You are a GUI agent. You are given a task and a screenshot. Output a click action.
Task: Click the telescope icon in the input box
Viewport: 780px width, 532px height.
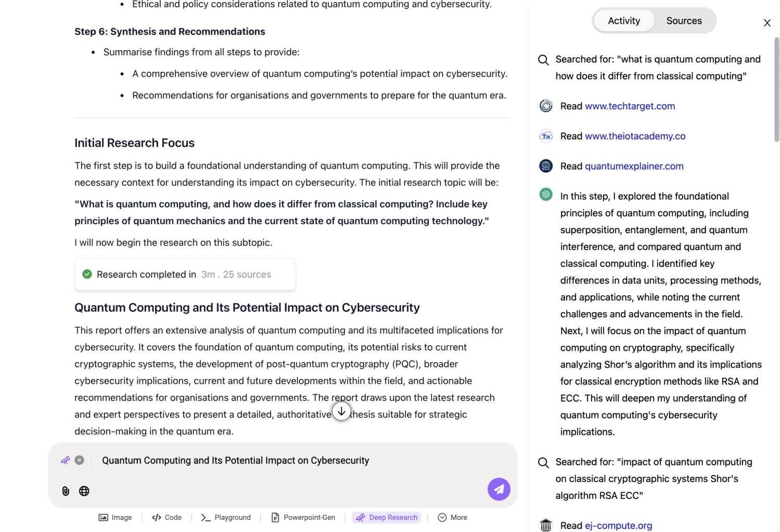(x=65, y=460)
